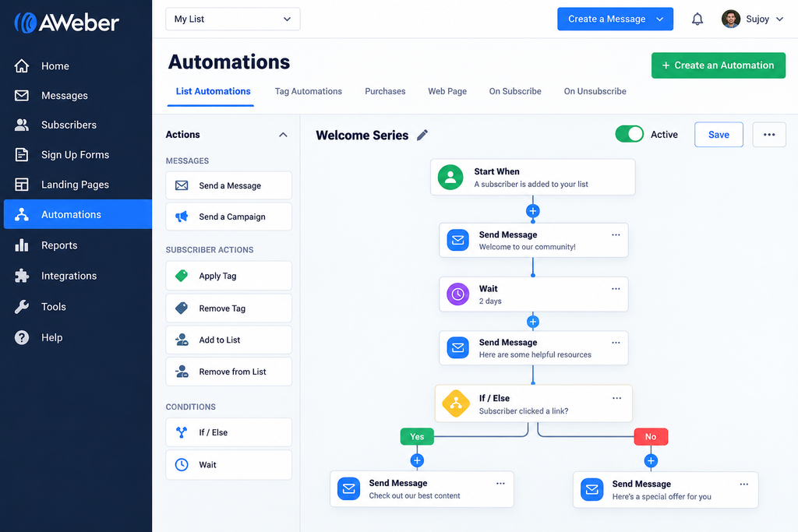Add step with plus under Yes branch

point(417,461)
